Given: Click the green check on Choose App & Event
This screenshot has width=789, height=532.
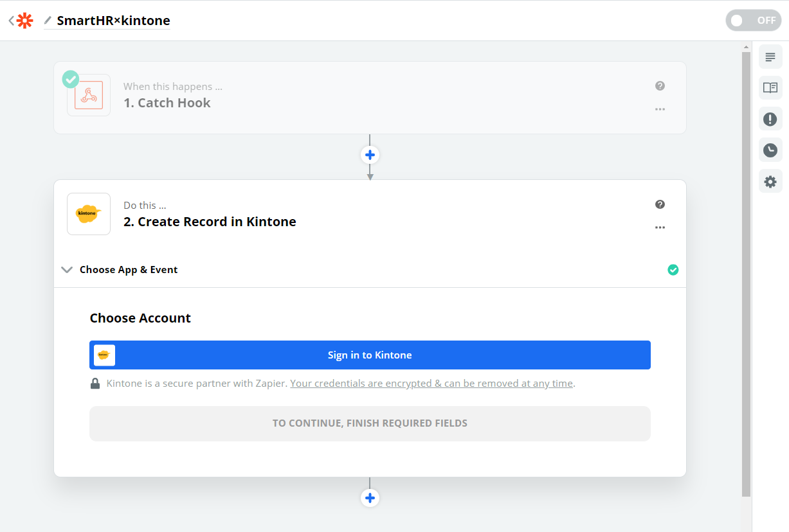Looking at the screenshot, I should [x=673, y=270].
